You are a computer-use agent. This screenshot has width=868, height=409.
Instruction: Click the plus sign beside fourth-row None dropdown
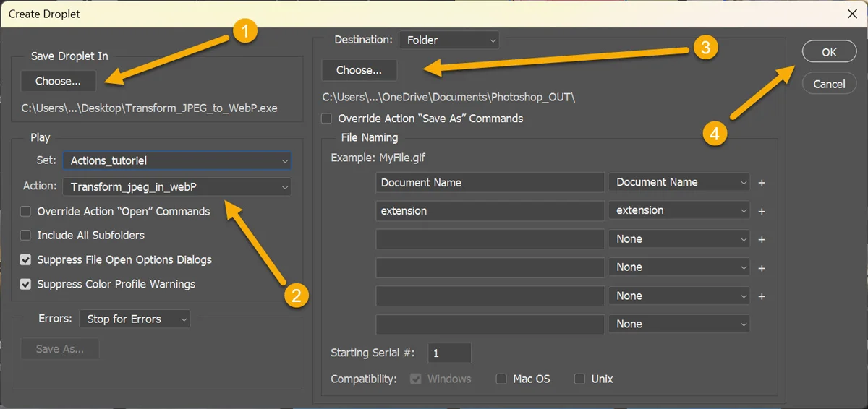762,268
